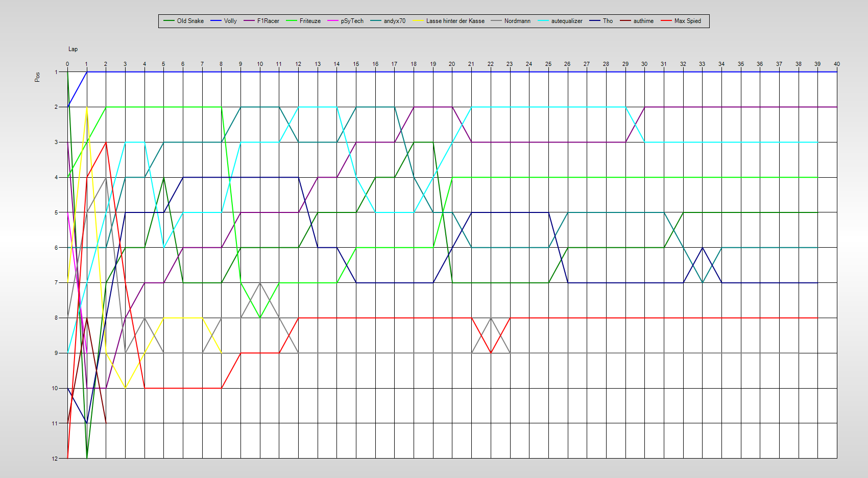Select lap 40 axis label
The height and width of the screenshot is (478, 868).
tap(837, 64)
